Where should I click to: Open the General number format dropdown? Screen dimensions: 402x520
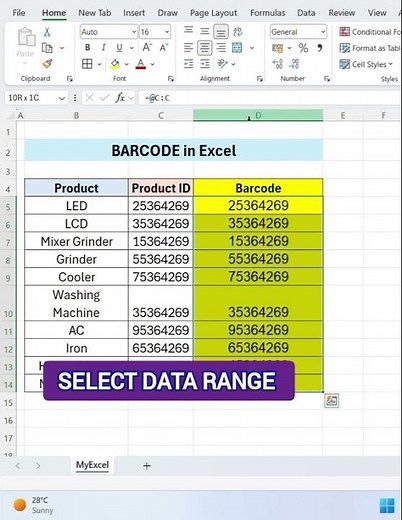point(323,32)
